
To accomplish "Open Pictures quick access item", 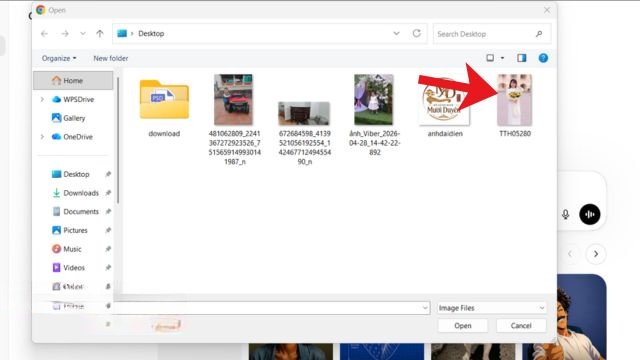I will click(70, 230).
